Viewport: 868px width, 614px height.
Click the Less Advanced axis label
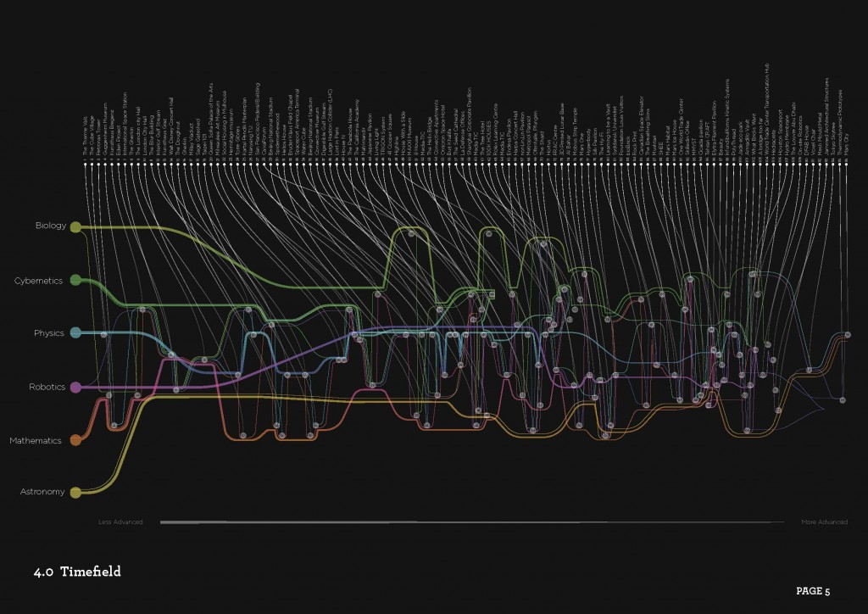120,522
